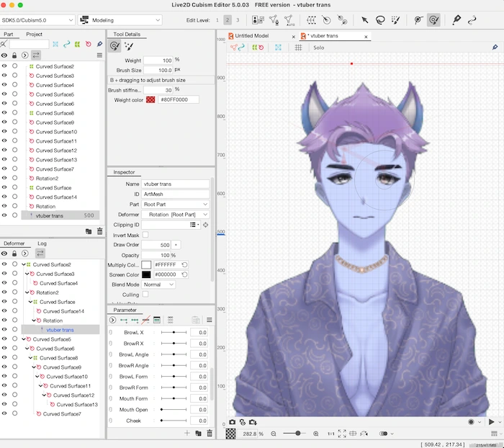
Task: Toggle visibility of Curved Surface14 in Part list
Action: pos(4,197)
